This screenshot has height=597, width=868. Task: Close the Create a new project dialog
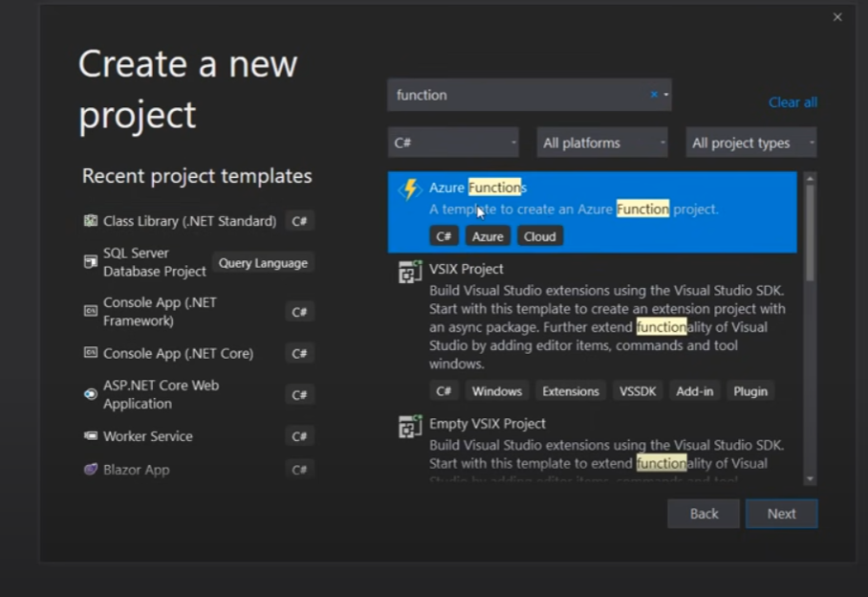[x=837, y=17]
